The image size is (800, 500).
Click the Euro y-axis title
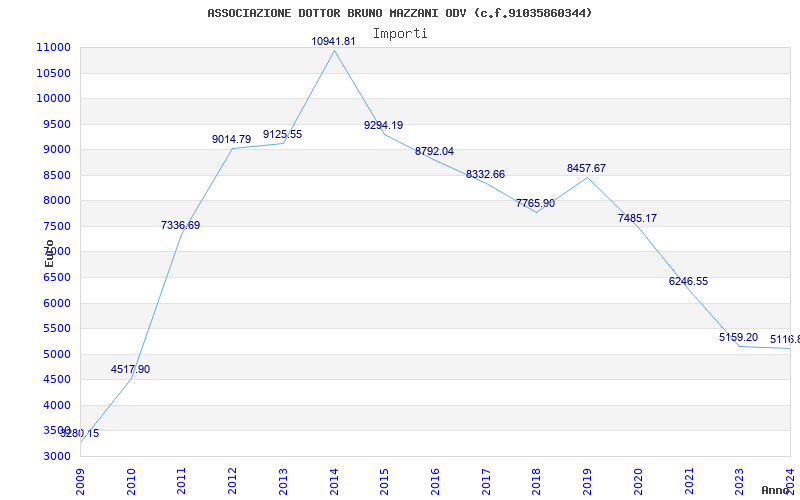[49, 253]
